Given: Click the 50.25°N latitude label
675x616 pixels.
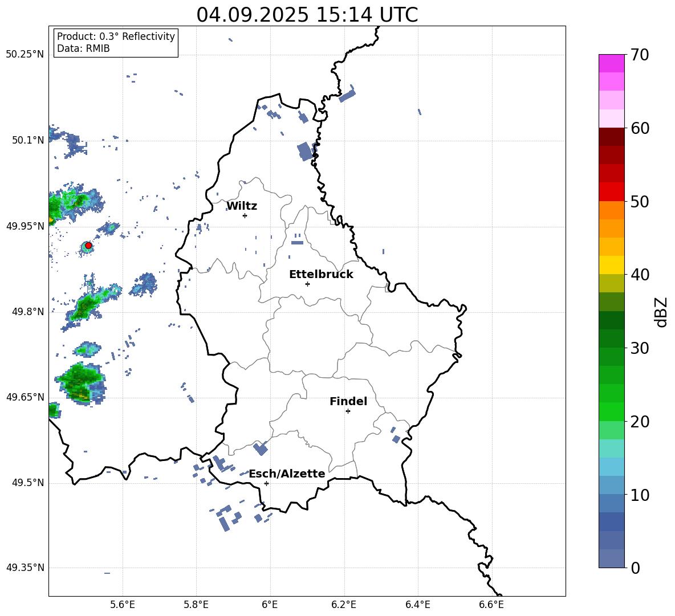Looking at the screenshot, I should point(25,55).
